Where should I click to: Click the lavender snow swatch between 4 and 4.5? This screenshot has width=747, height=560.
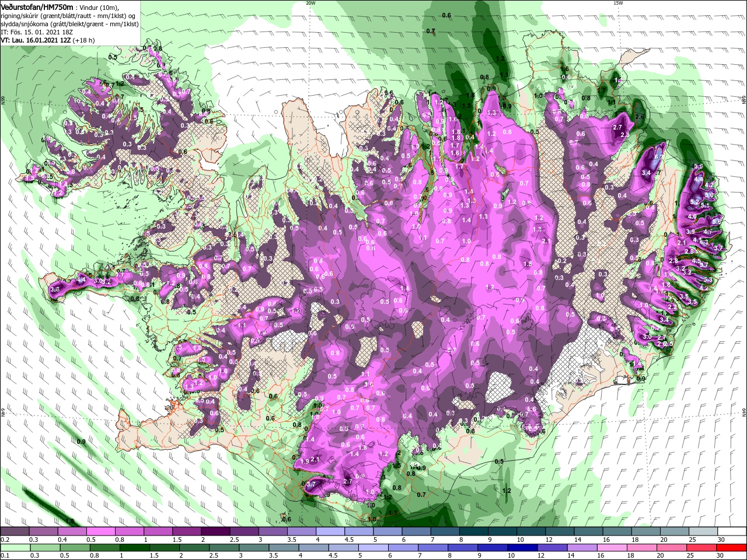click(x=330, y=531)
